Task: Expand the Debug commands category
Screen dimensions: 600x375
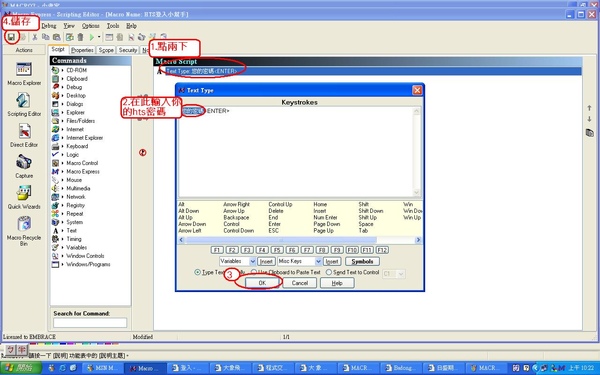Action: pyautogui.click(x=62, y=87)
